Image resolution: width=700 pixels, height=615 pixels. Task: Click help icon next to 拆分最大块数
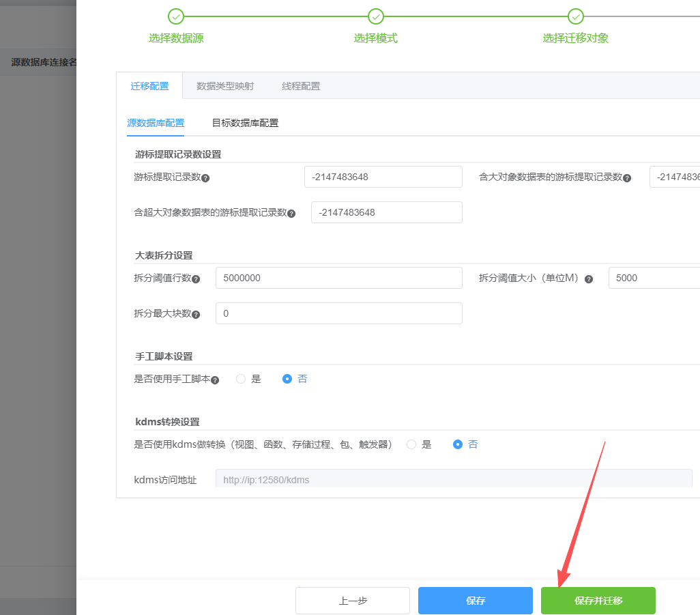point(196,315)
